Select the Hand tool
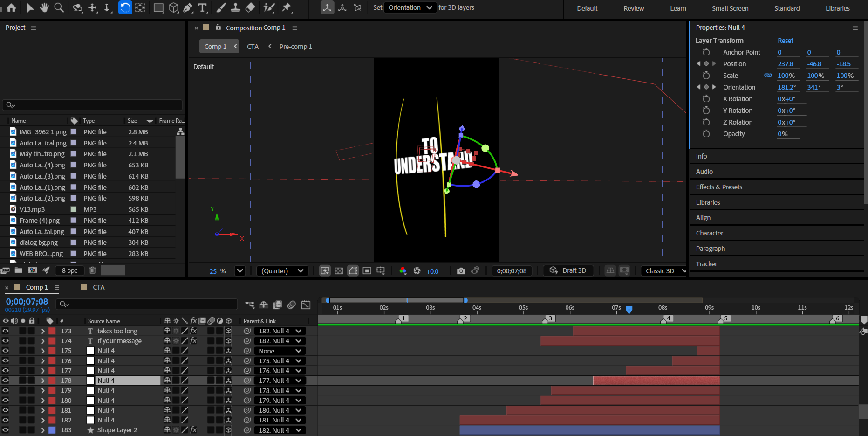The height and width of the screenshot is (436, 868). pos(44,7)
